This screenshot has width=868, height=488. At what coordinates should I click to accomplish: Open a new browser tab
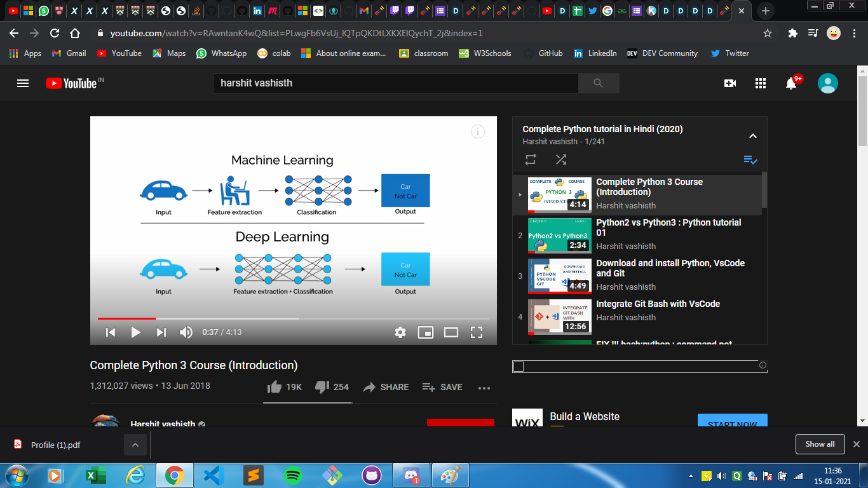point(766,11)
